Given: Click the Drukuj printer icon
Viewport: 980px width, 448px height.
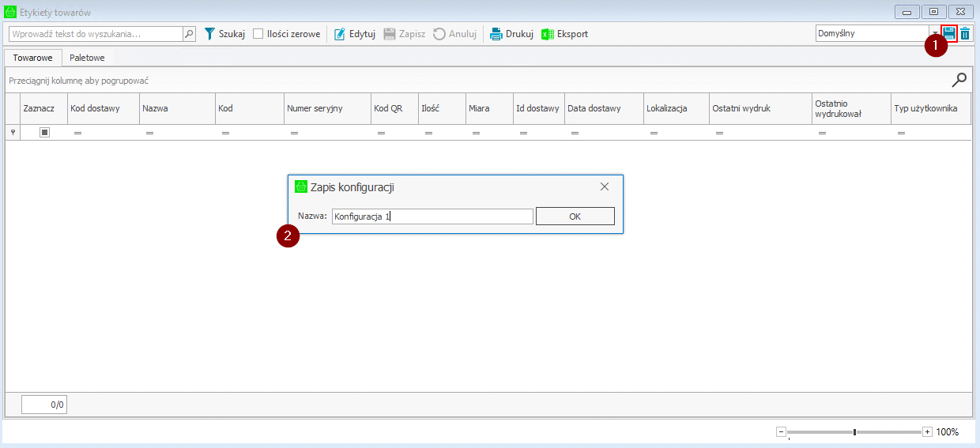Looking at the screenshot, I should point(496,34).
